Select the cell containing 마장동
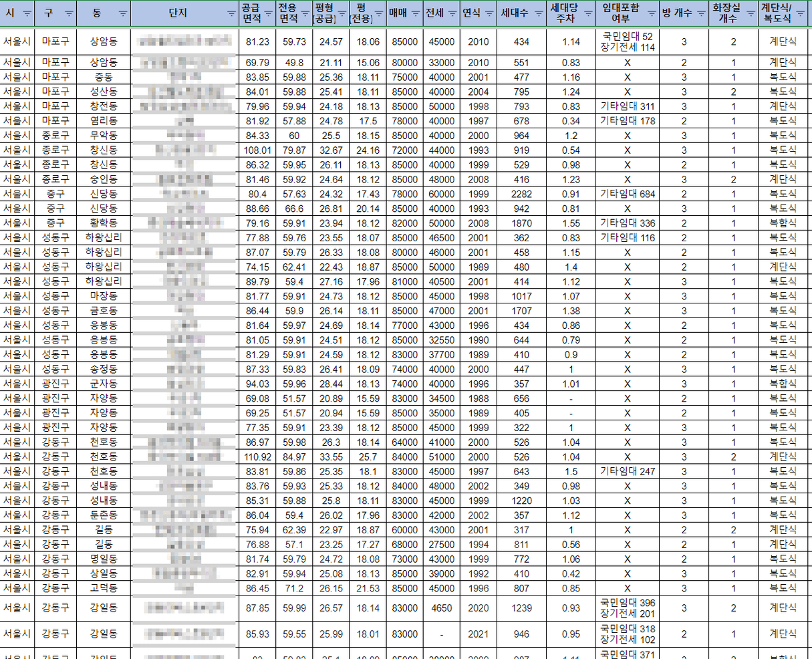812x659 pixels. point(104,296)
